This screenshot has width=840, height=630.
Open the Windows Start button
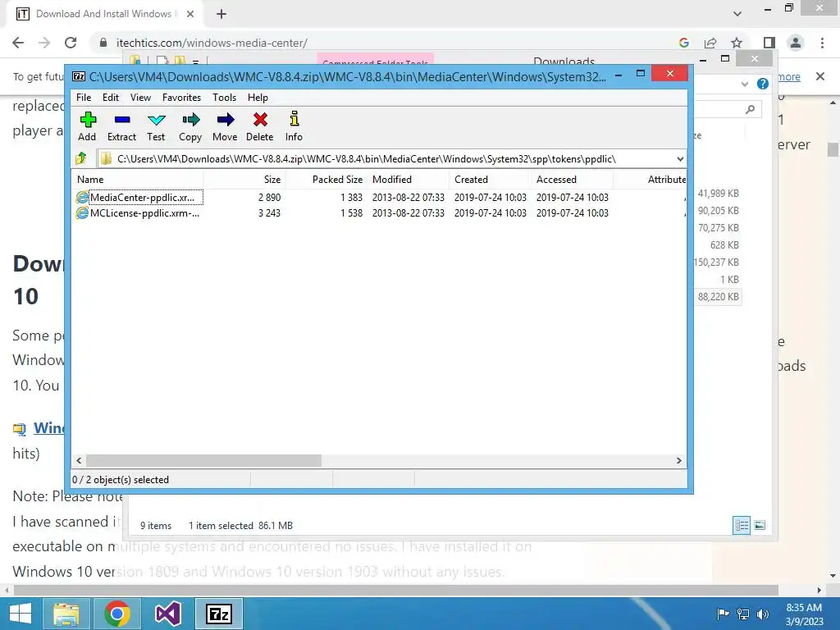pos(21,614)
